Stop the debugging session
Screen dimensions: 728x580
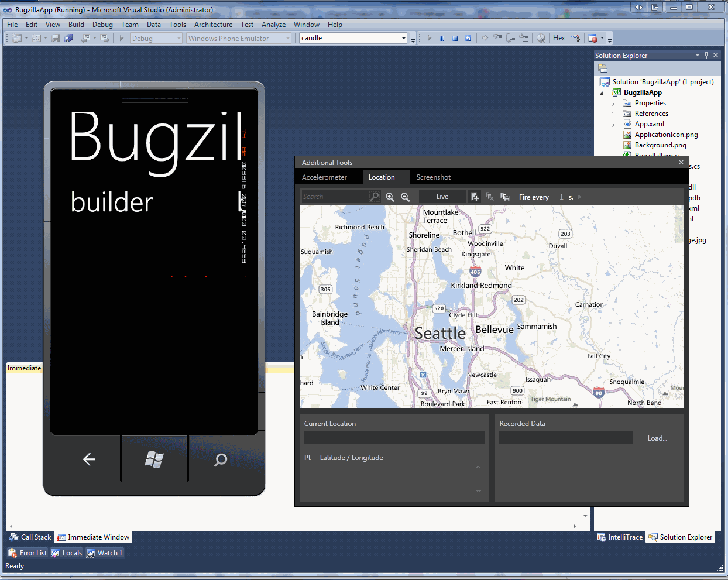click(455, 38)
